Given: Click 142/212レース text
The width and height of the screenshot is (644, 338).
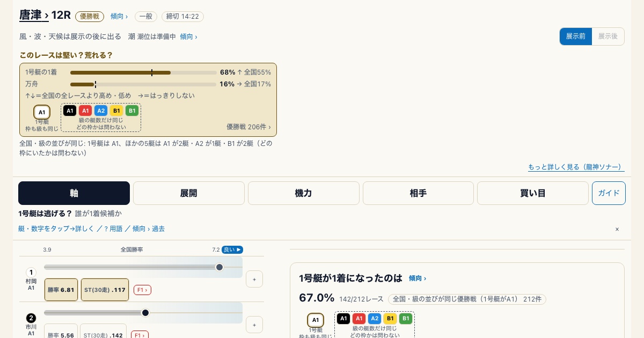Looking at the screenshot, I should tap(361, 299).
